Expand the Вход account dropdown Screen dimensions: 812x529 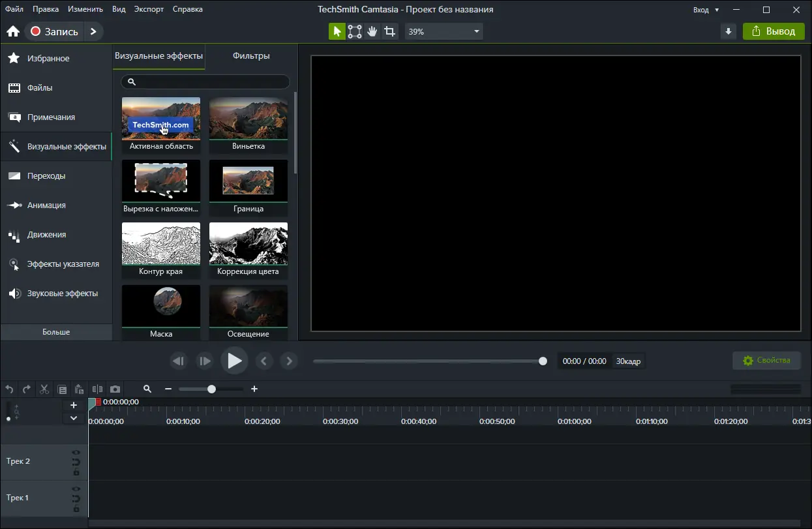point(706,10)
